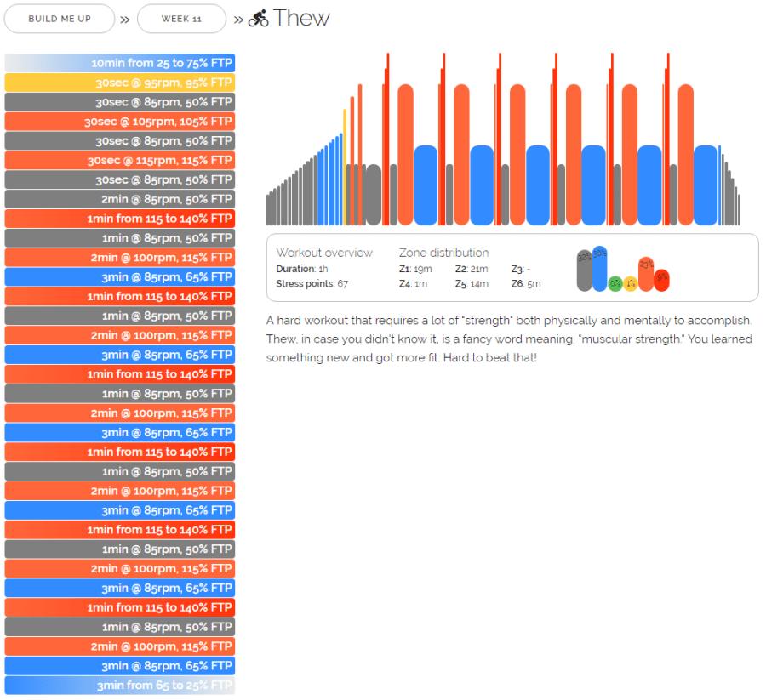Click the 30sec @ 105rpm, 105% FTP step
This screenshot has width=766, height=700.
coord(120,122)
